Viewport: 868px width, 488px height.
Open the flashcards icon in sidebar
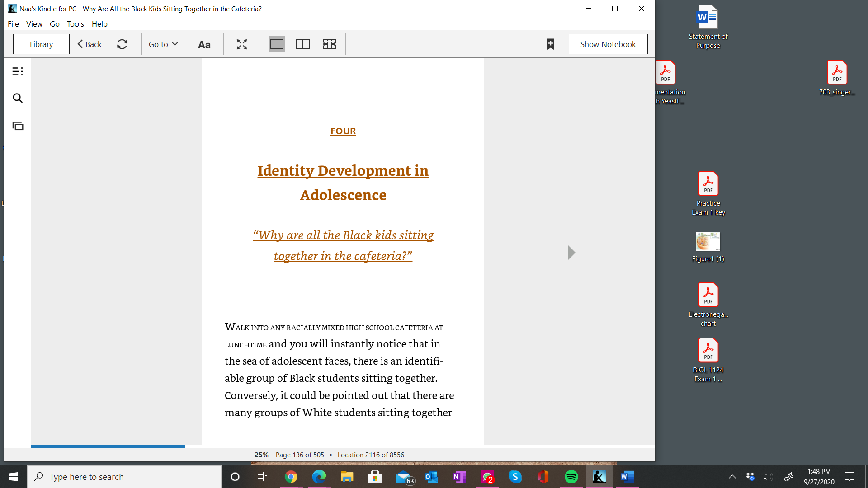18,126
